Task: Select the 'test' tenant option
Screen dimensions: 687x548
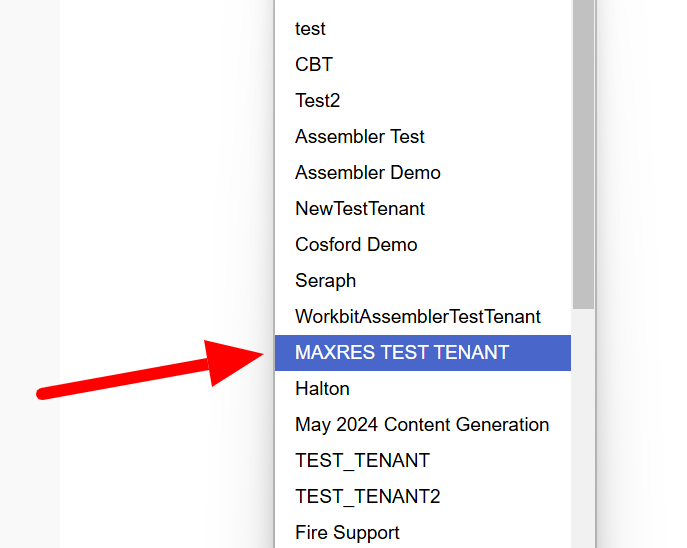Action: pos(311,29)
